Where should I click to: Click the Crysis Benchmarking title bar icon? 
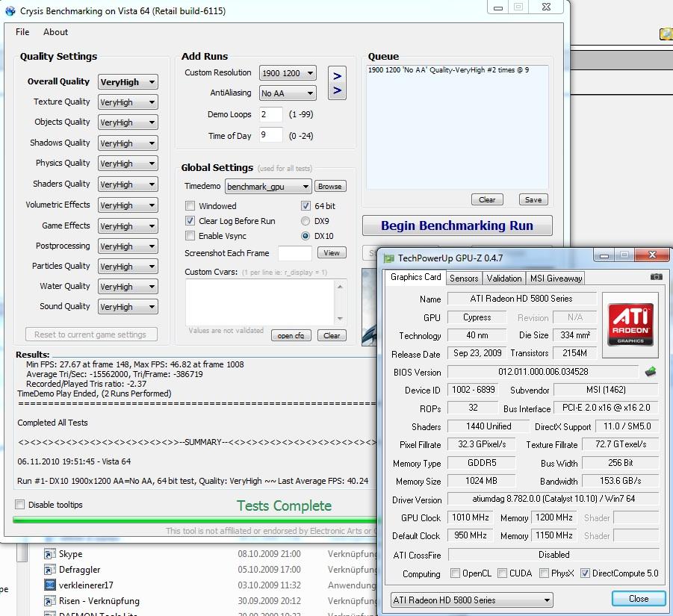point(10,10)
